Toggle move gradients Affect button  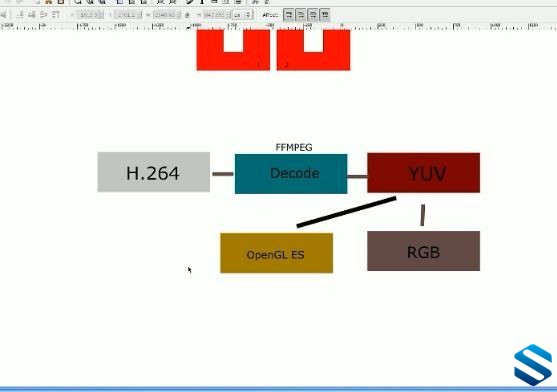[313, 15]
